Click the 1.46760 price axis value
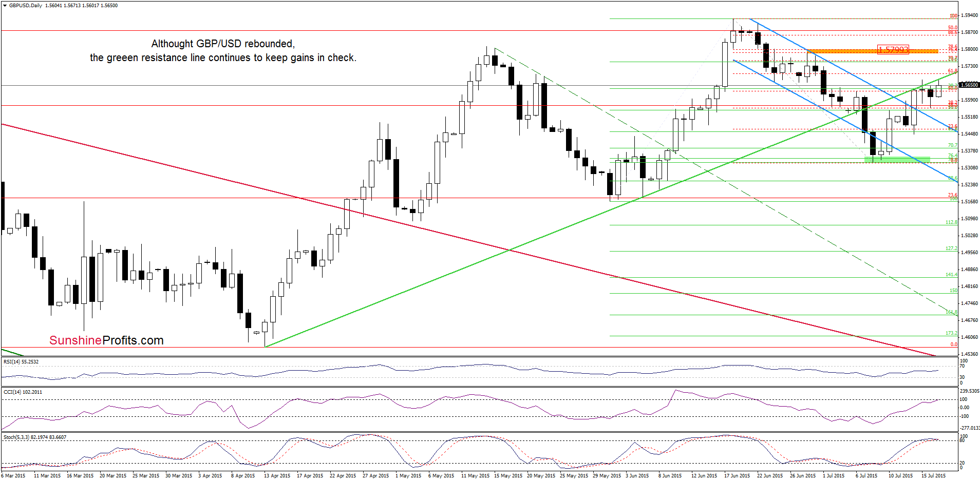This screenshot has height=480, width=980. [x=969, y=320]
